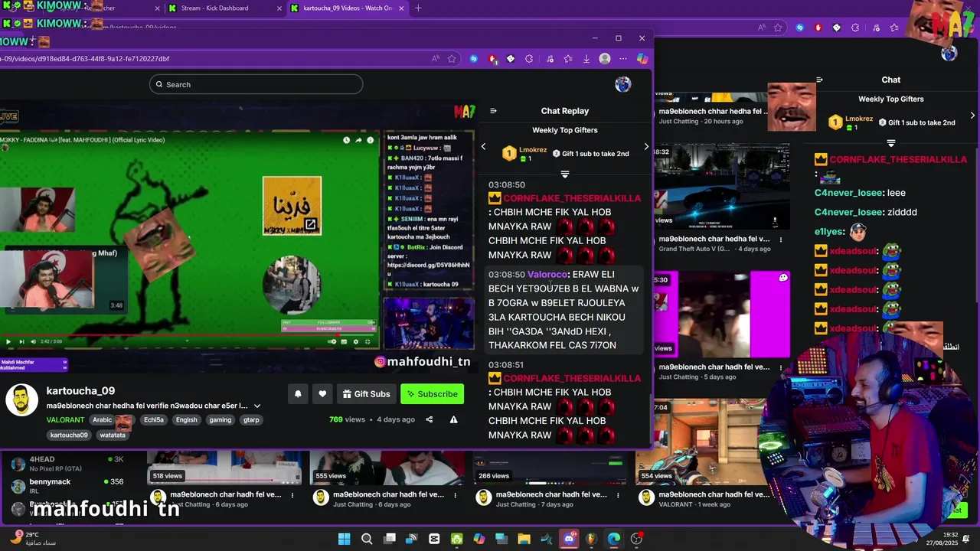
Task: Play the video with the play button
Action: (8, 341)
